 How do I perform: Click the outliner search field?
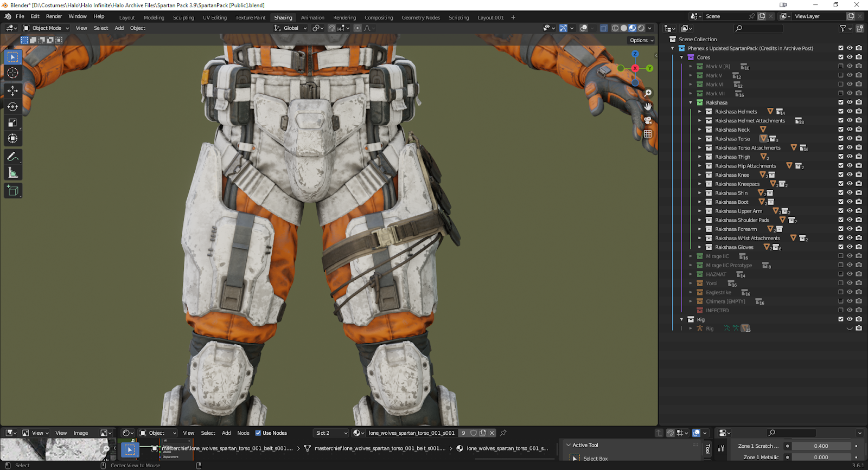[758, 28]
